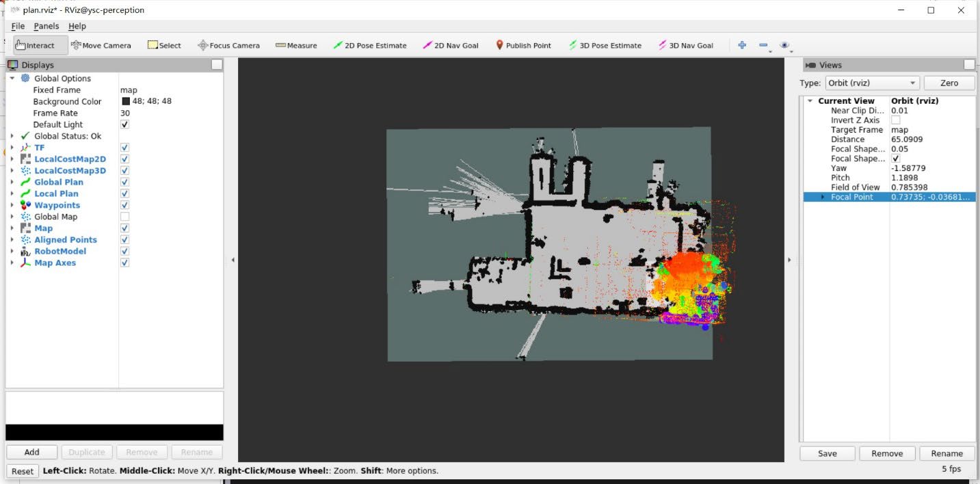Click the Background Color swatch

[126, 101]
